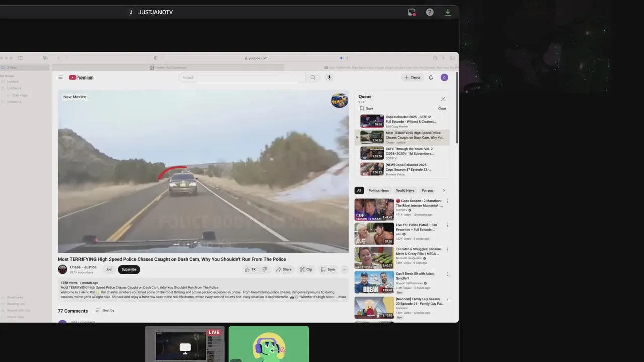Switch to the Kick Dashboard browser tab
The width and height of the screenshot is (644, 362).
[x=168, y=67]
